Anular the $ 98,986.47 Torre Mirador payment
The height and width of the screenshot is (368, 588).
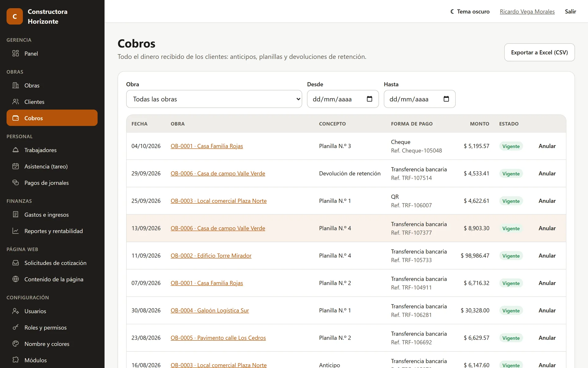(547, 255)
